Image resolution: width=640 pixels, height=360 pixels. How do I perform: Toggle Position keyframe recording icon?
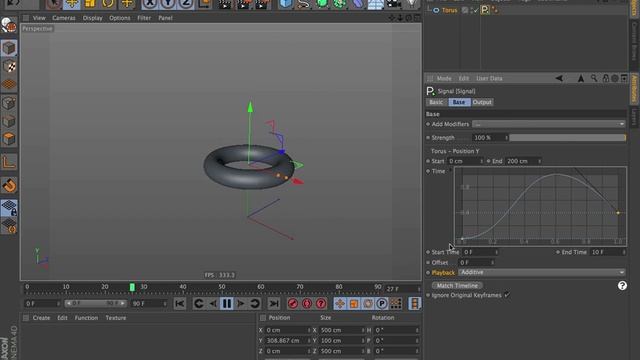click(340, 303)
